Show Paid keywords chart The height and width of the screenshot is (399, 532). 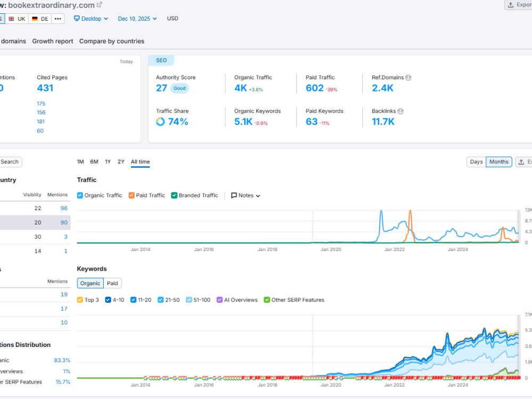pyautogui.click(x=112, y=284)
